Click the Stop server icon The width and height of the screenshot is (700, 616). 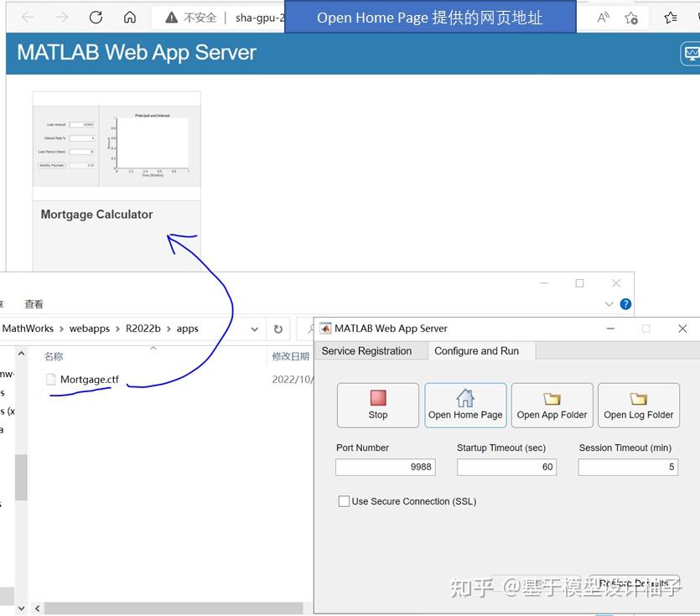tap(377, 398)
